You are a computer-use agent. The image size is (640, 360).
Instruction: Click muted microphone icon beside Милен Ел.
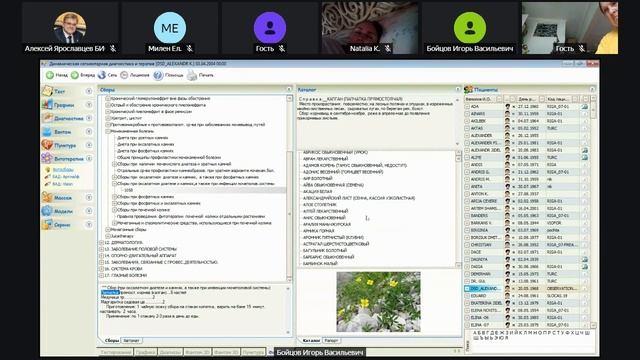pos(189,49)
